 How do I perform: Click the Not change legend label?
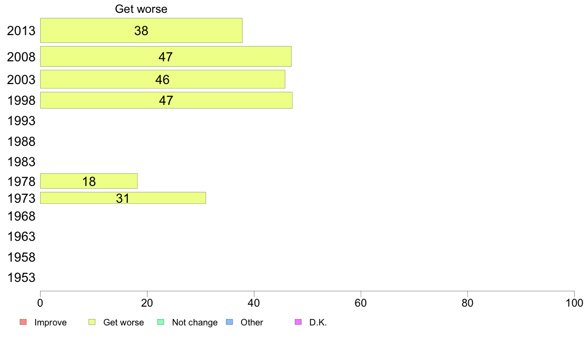coord(195,322)
